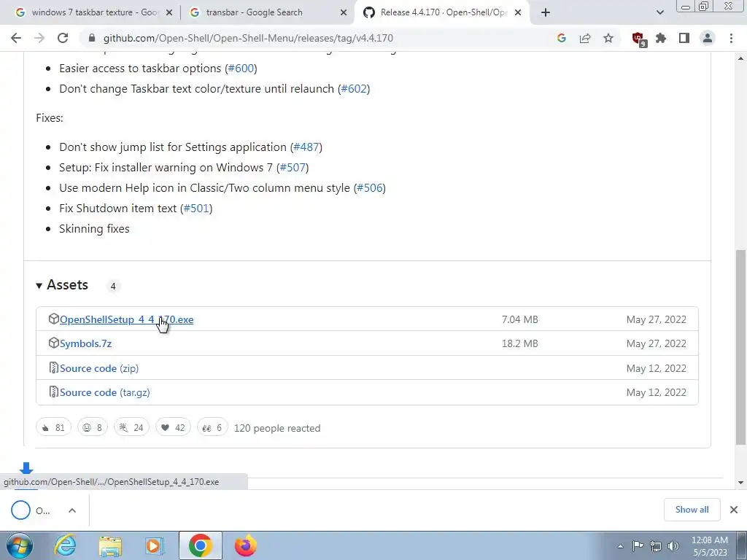Viewport: 747px width, 560px height.
Task: Open the Extensions puzzle-piece menu
Action: click(x=661, y=38)
